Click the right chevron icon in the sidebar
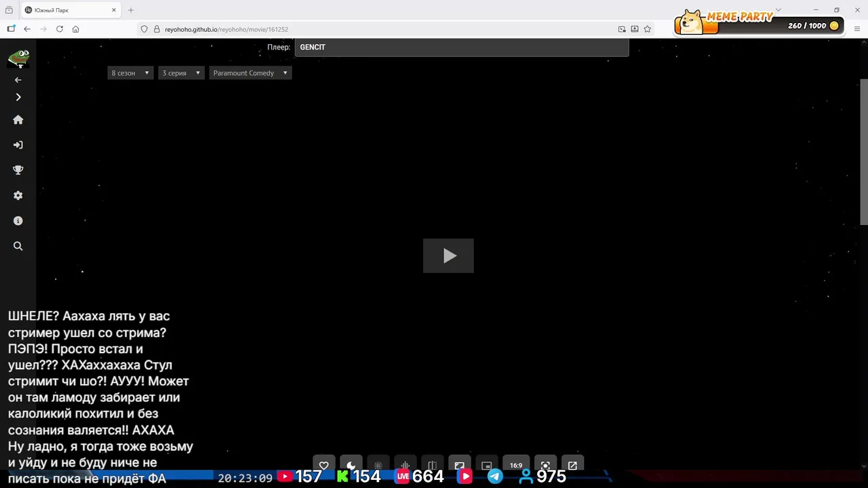868x488 pixels. pos(18,97)
